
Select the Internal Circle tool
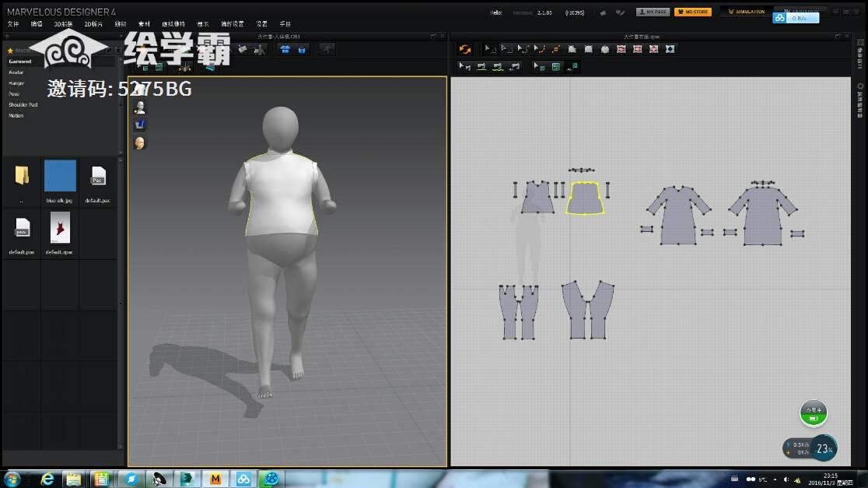(654, 49)
